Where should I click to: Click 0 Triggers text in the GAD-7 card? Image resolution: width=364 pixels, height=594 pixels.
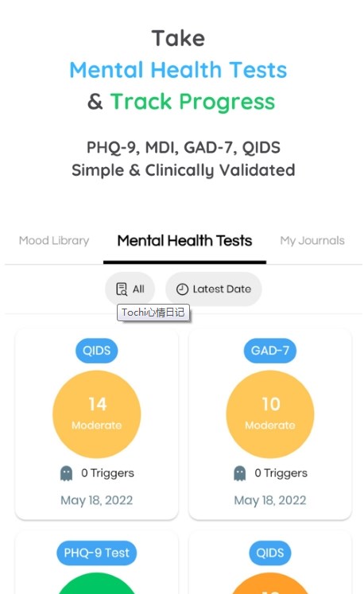coord(281,473)
